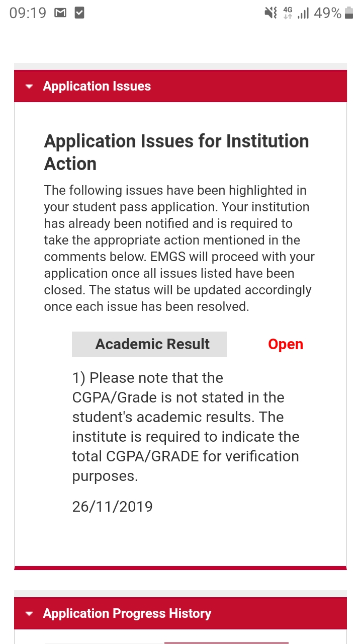Collapse the Application Issues section arrow
Image resolution: width=362 pixels, height=644 pixels.
[x=29, y=87]
